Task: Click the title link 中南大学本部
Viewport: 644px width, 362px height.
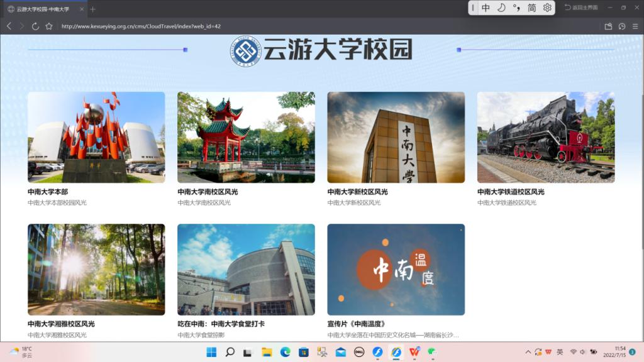Action: (48, 192)
